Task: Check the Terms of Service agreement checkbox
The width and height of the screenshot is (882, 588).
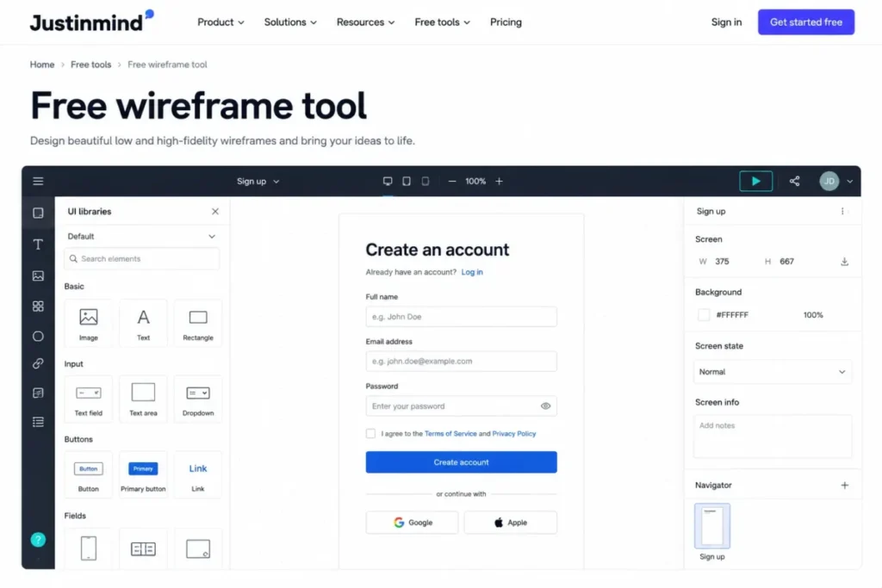Action: pos(370,433)
